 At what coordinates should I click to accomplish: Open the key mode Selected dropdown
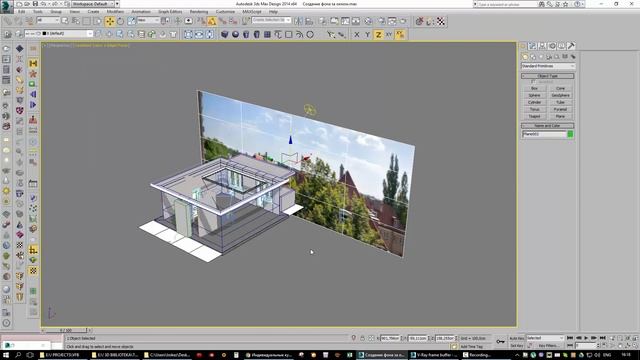point(545,338)
